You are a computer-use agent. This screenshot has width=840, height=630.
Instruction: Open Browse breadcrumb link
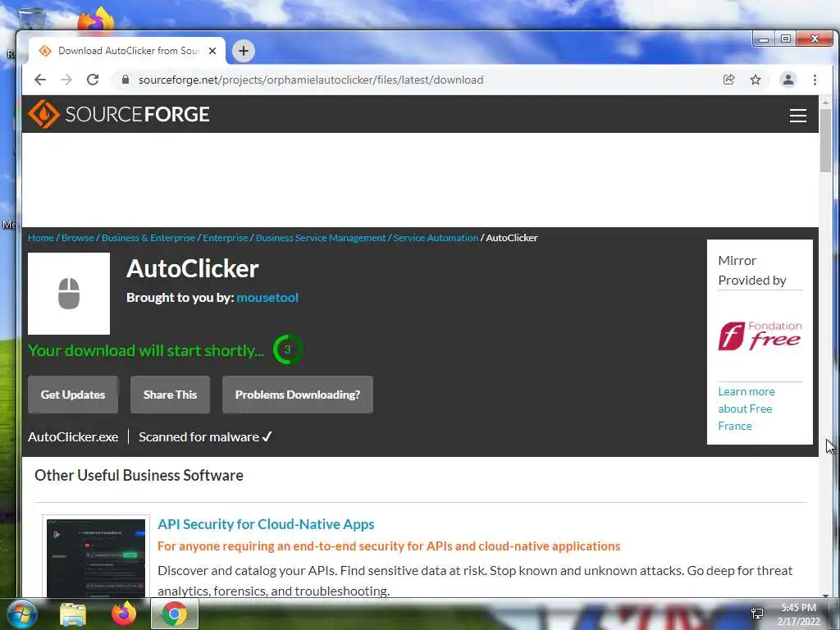pos(78,238)
